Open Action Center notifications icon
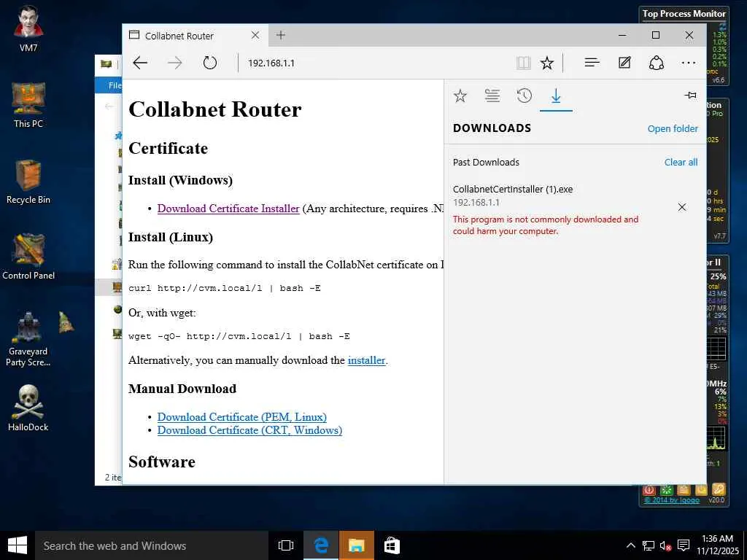The width and height of the screenshot is (747, 560). coord(683,545)
